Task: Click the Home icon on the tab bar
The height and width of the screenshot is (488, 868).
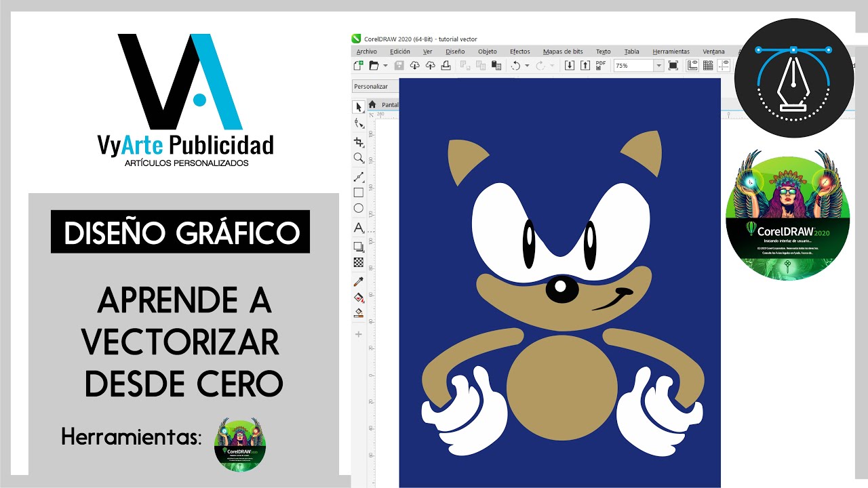Action: [x=372, y=104]
